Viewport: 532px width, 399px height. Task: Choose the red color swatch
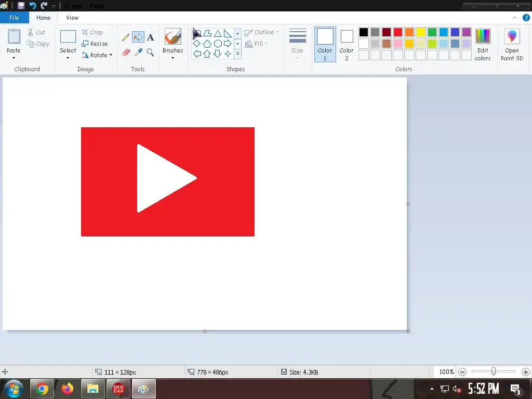pyautogui.click(x=398, y=32)
